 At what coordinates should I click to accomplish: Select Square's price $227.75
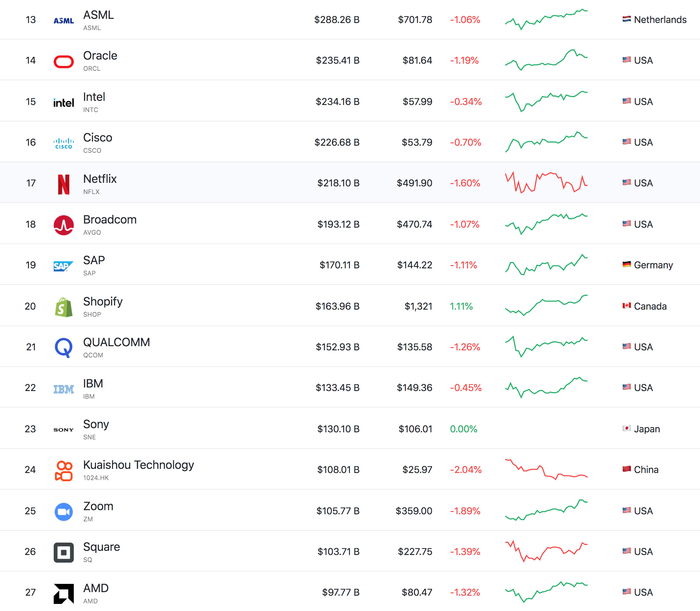[415, 552]
